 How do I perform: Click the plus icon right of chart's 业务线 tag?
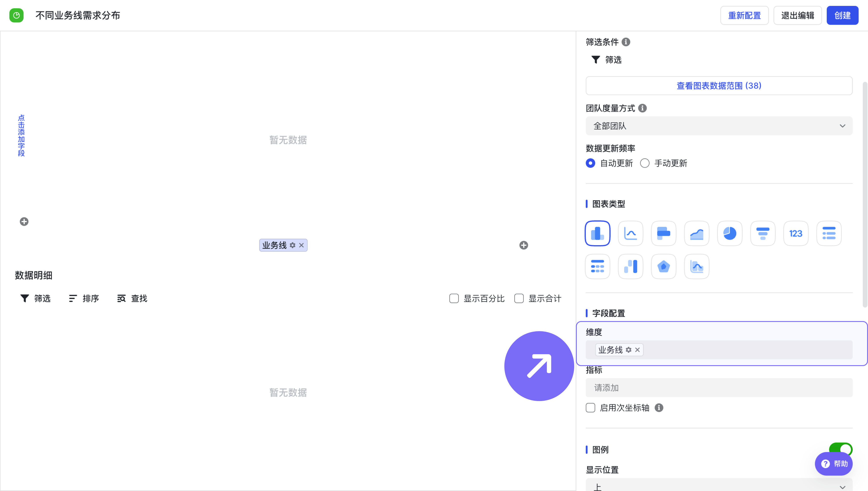click(x=523, y=245)
